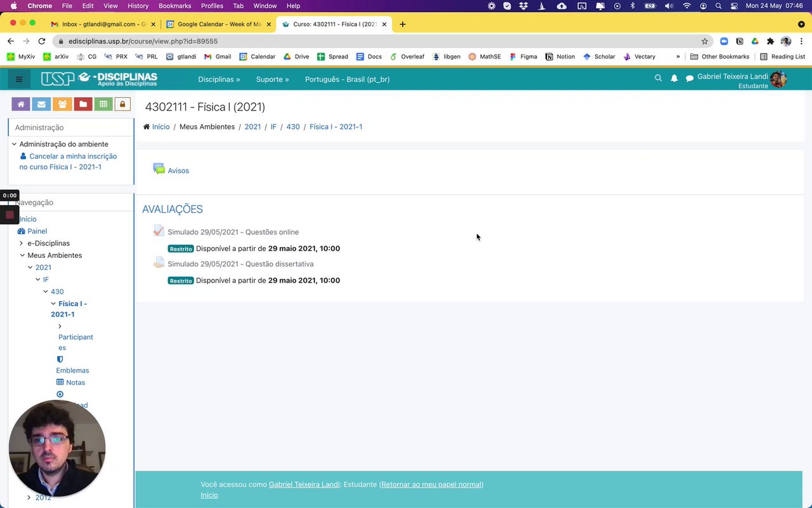Screen dimensions: 812x508
Task: Open the Bookmarks menu in menu bar
Action: coord(174,6)
